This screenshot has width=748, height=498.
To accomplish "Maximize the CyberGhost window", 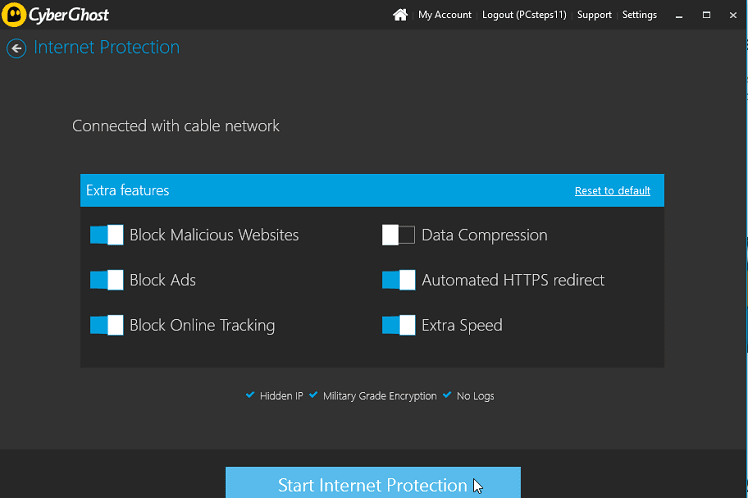I will pyautogui.click(x=706, y=15).
